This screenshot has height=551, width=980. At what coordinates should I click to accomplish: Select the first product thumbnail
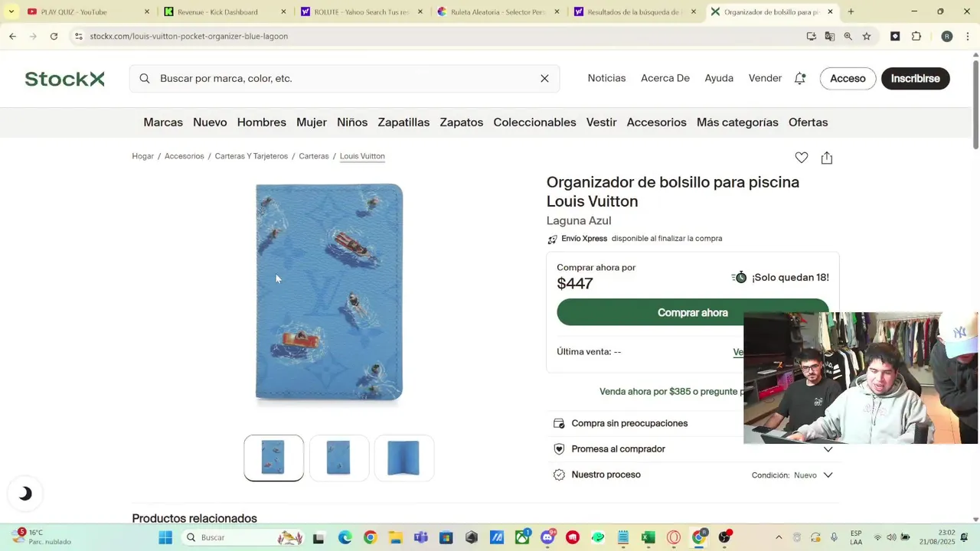(x=273, y=458)
